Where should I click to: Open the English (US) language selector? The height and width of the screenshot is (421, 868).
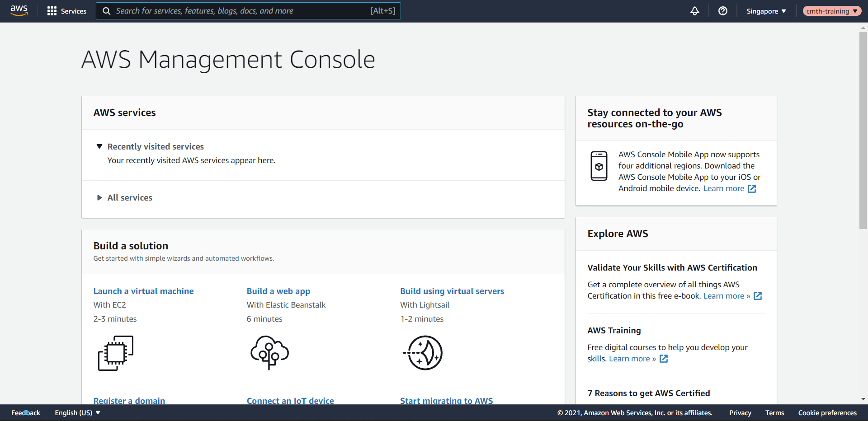pos(77,412)
